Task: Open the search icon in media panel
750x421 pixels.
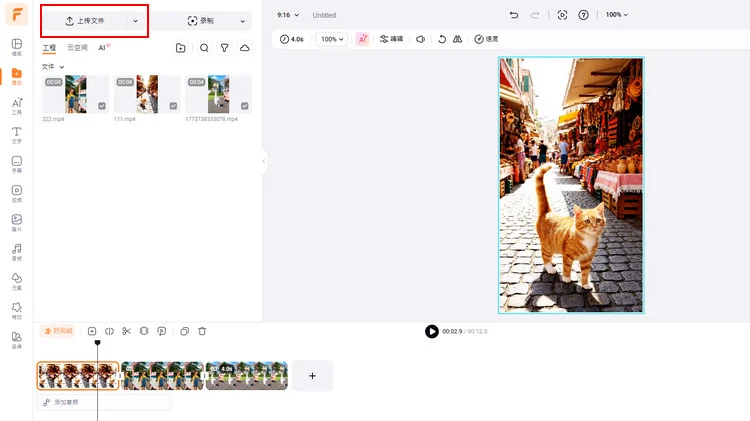Action: [204, 48]
